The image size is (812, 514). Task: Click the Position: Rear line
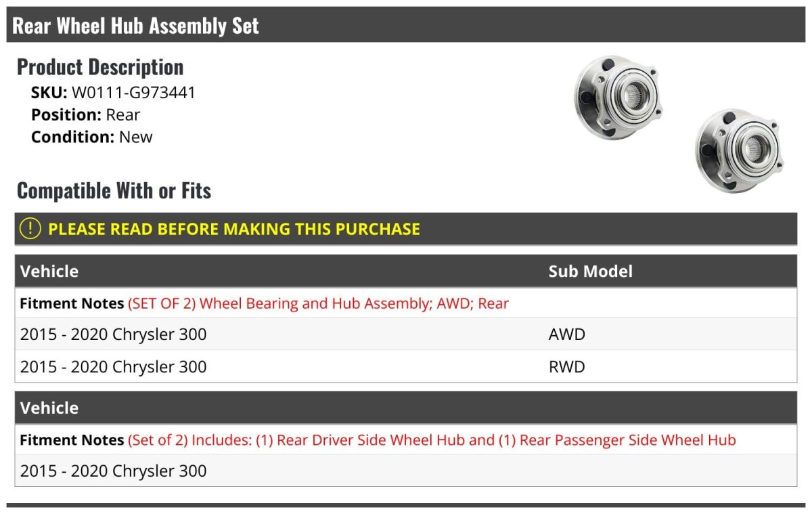tap(86, 115)
